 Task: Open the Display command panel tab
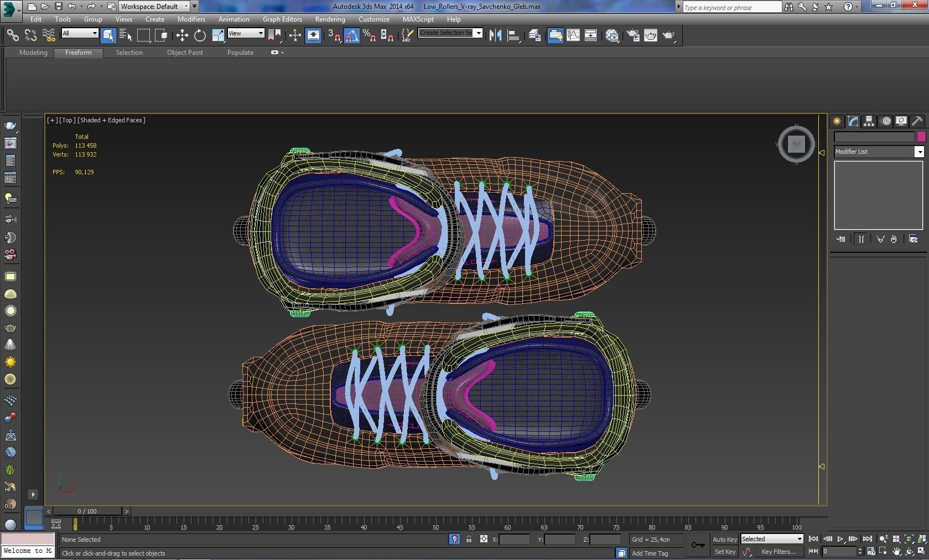(901, 121)
